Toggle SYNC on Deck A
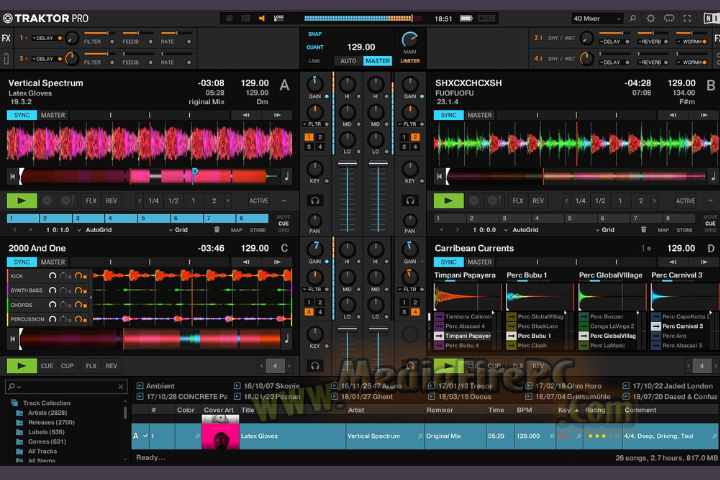 click(22, 115)
